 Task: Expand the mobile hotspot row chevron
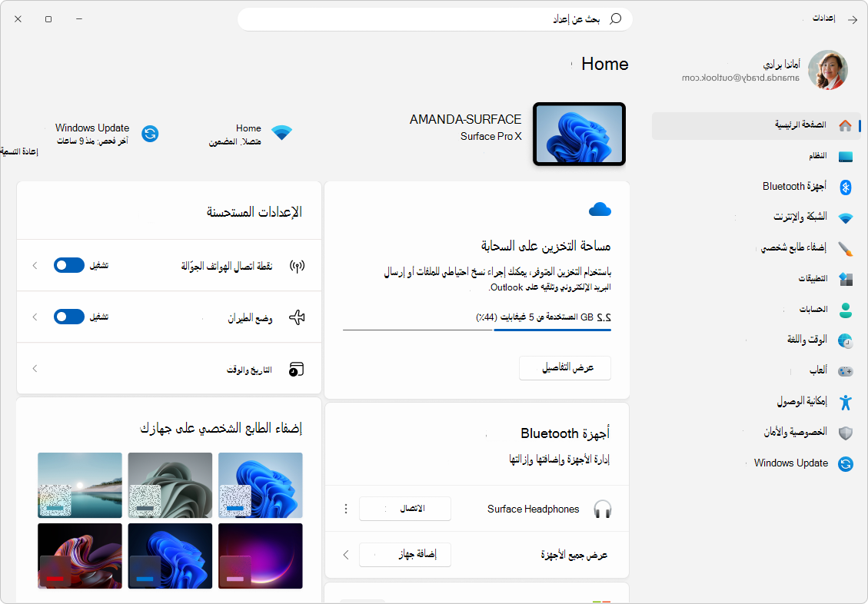[x=35, y=265]
